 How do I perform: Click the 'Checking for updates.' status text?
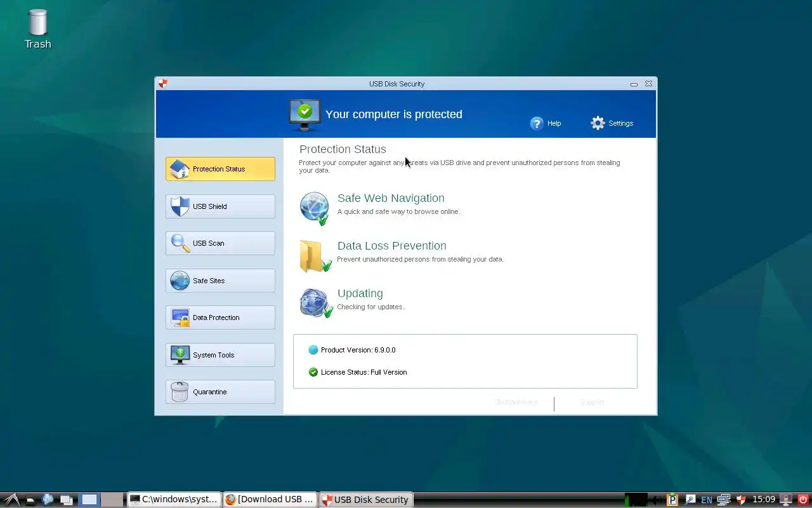[370, 307]
